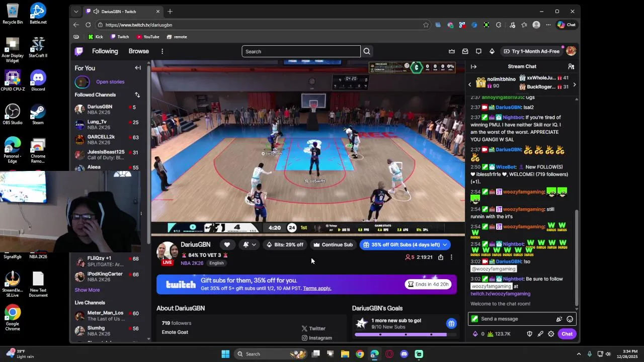Open the Twitch notifications inbox icon
The width and height of the screenshot is (644, 362).
pyautogui.click(x=465, y=51)
